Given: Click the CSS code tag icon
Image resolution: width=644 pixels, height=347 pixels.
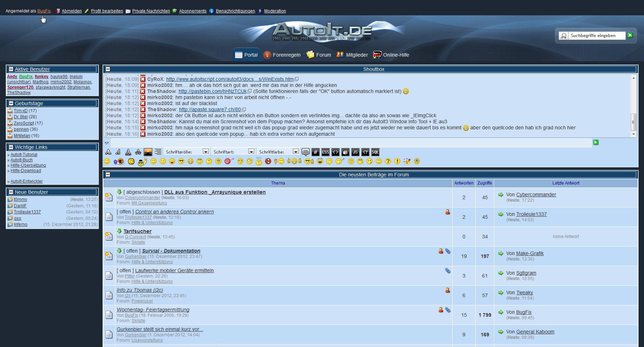Looking at the screenshot, I should tap(325, 152).
